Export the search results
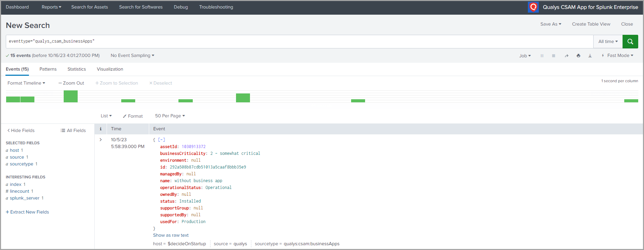 click(590, 56)
